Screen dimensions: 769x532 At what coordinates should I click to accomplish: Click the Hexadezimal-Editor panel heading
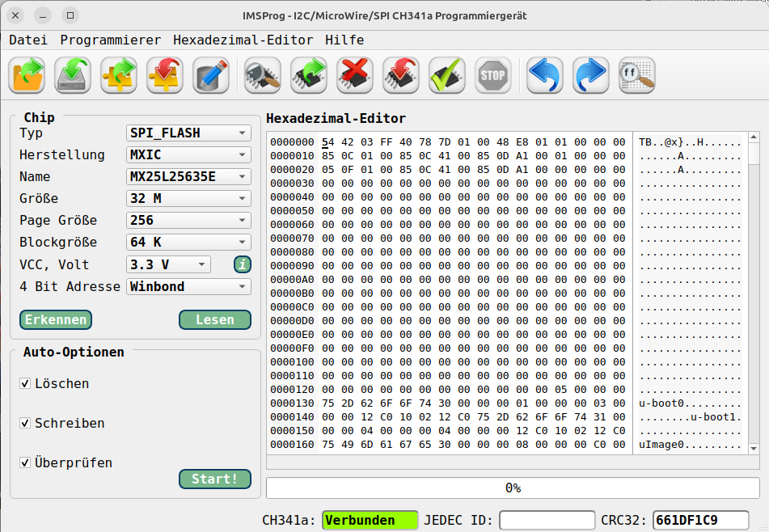point(336,118)
